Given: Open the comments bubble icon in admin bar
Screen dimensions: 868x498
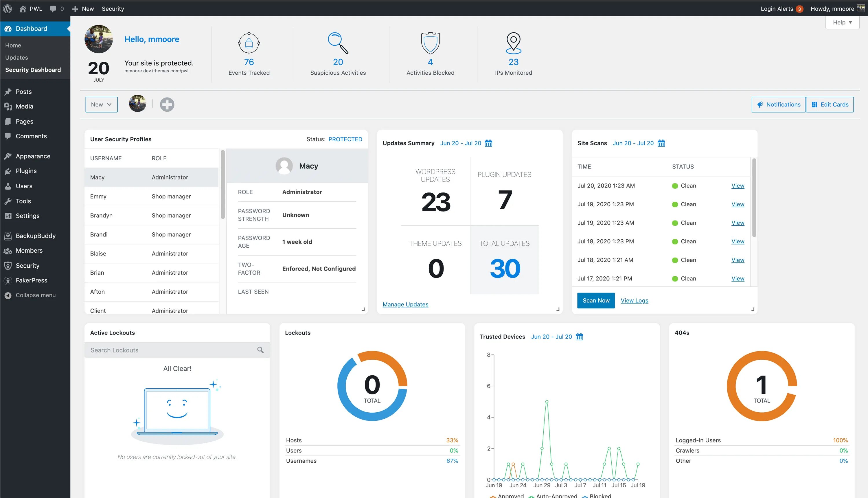Looking at the screenshot, I should click(x=53, y=9).
